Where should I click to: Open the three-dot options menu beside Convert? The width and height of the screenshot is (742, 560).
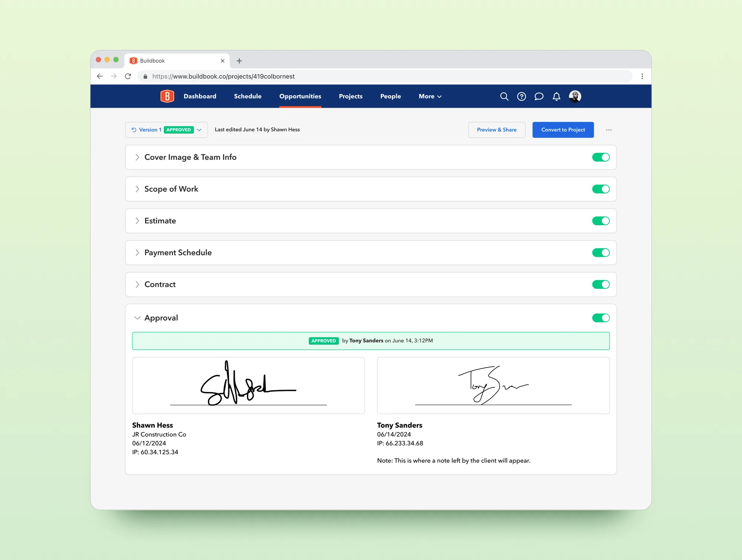click(609, 130)
